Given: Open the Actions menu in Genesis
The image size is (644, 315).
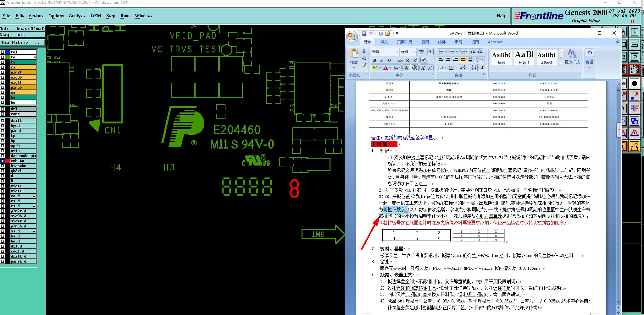Looking at the screenshot, I should 36,16.
